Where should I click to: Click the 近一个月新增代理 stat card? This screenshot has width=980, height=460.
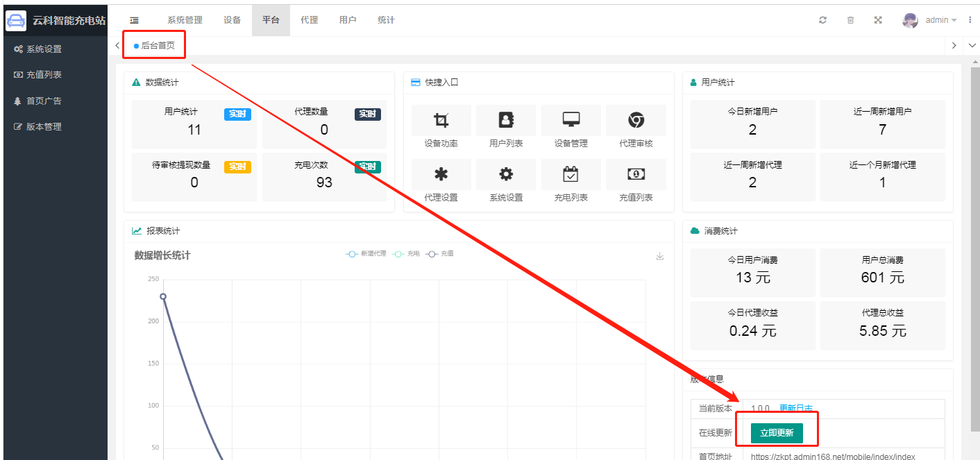(883, 177)
